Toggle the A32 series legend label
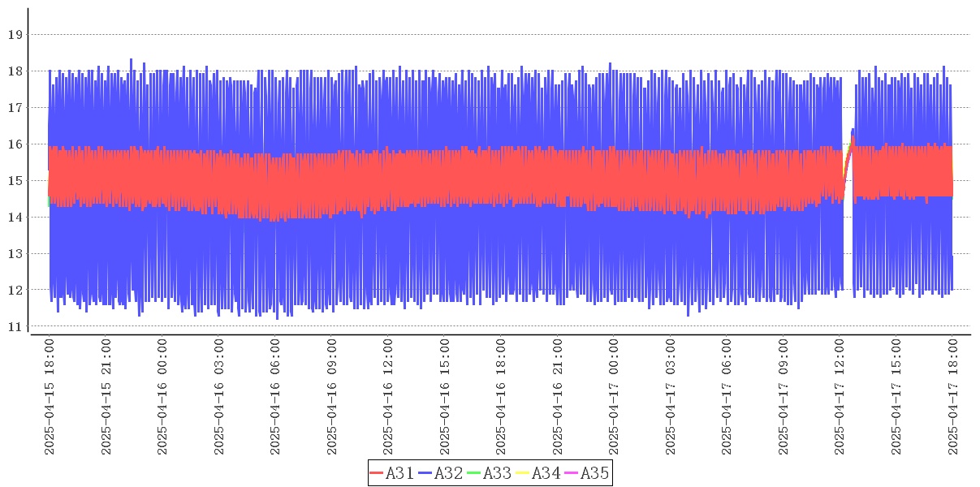Screen dimensions: 980x487 click(x=449, y=473)
